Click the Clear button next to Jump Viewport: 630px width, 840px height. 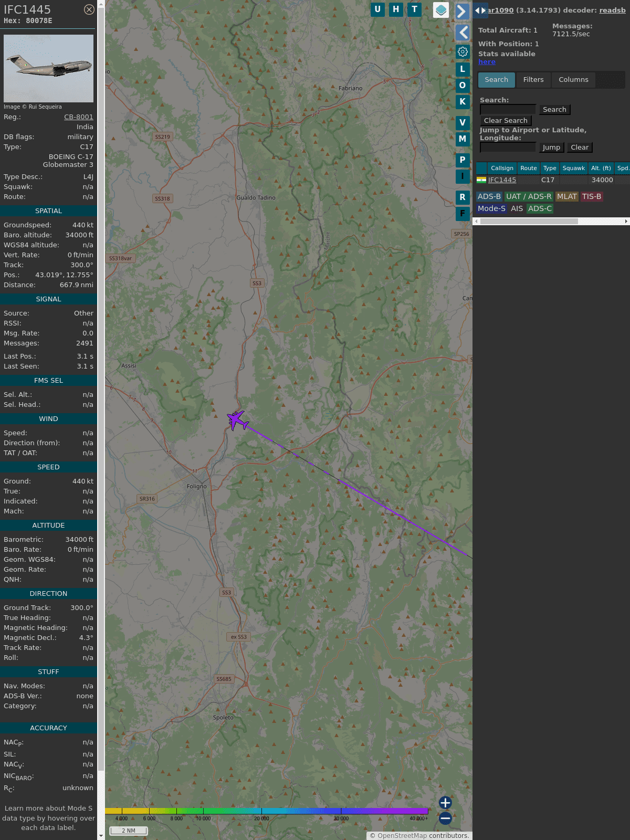[x=580, y=147]
